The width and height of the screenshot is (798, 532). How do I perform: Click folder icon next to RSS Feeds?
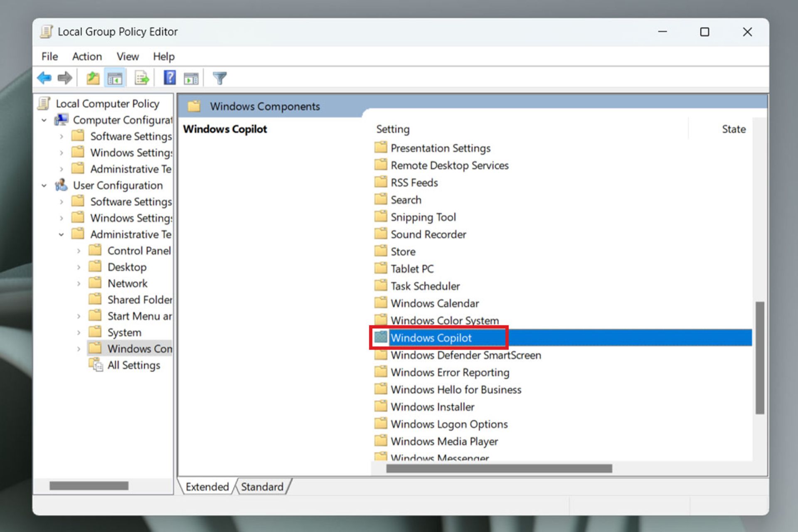click(x=381, y=182)
